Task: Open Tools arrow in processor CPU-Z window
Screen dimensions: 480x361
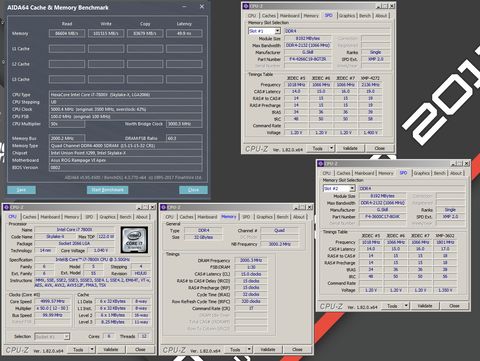Action: pos(92,350)
